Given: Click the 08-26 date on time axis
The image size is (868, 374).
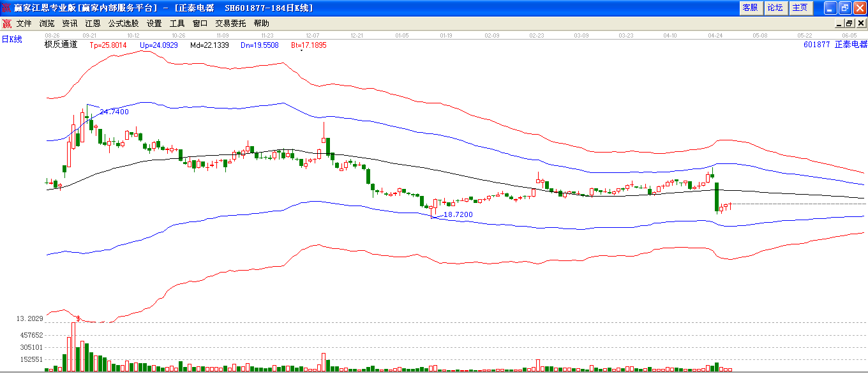Looking at the screenshot, I should click(52, 35).
